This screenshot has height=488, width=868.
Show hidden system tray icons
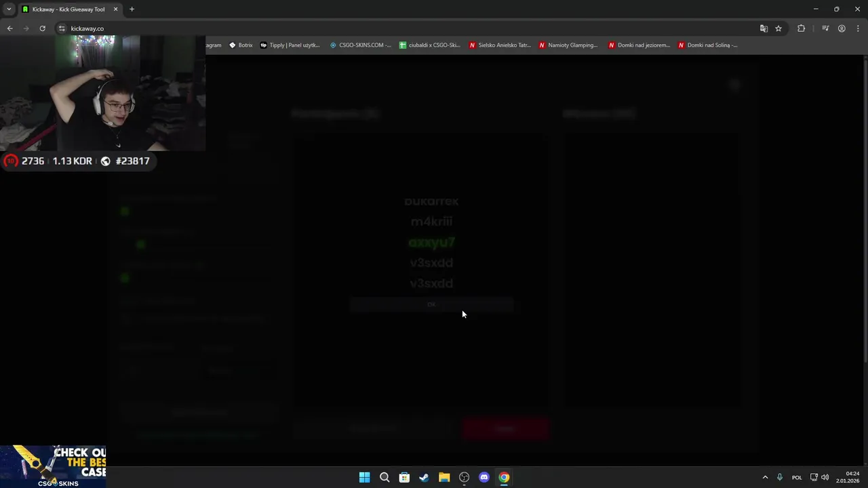pyautogui.click(x=765, y=477)
